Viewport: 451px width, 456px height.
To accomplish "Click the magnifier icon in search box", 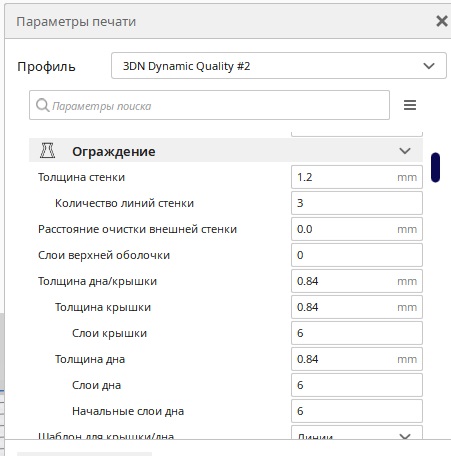I will pyautogui.click(x=43, y=105).
